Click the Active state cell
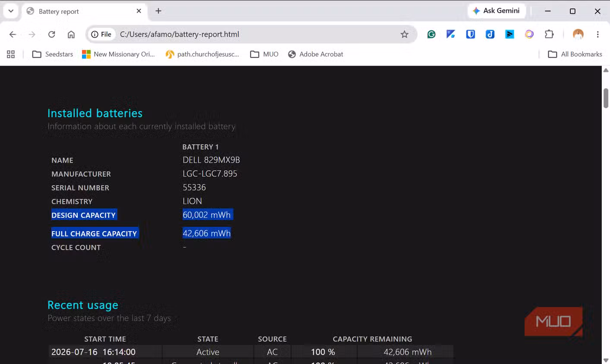 (208, 352)
